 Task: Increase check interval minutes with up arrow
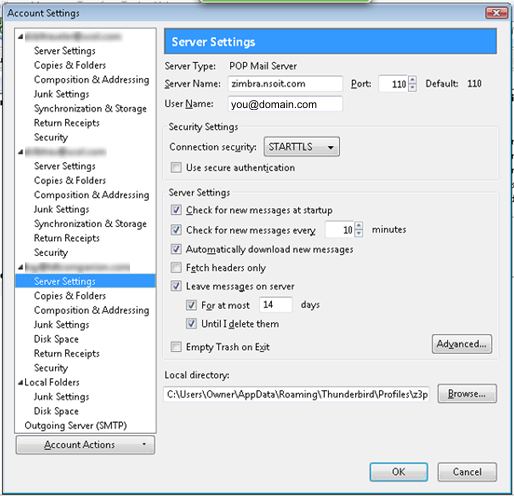359,225
